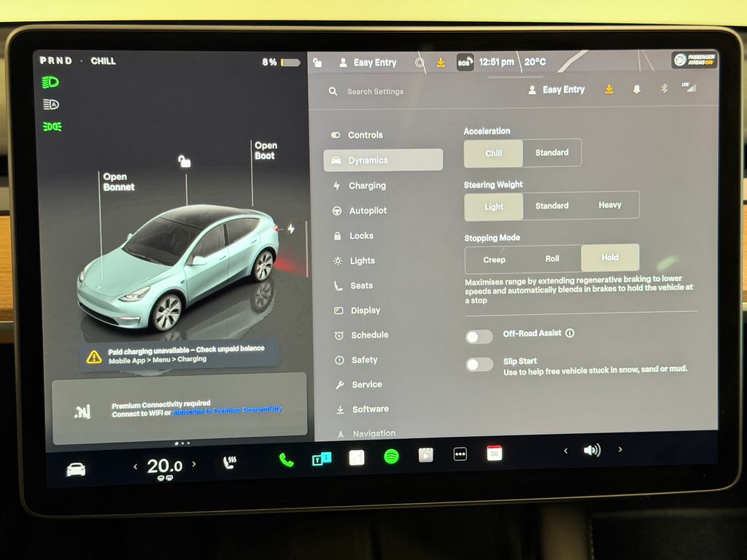Tap the fog lights indicator icon
Image resolution: width=747 pixels, height=560 pixels.
(x=52, y=127)
